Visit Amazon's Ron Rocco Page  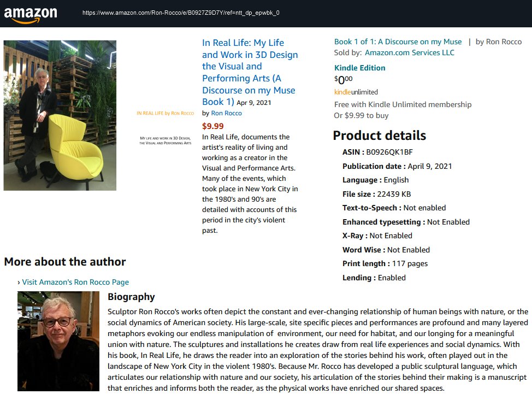(75, 282)
